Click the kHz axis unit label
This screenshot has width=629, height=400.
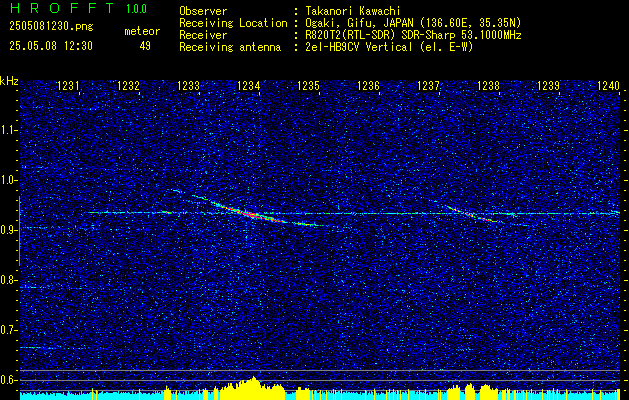(x=9, y=81)
